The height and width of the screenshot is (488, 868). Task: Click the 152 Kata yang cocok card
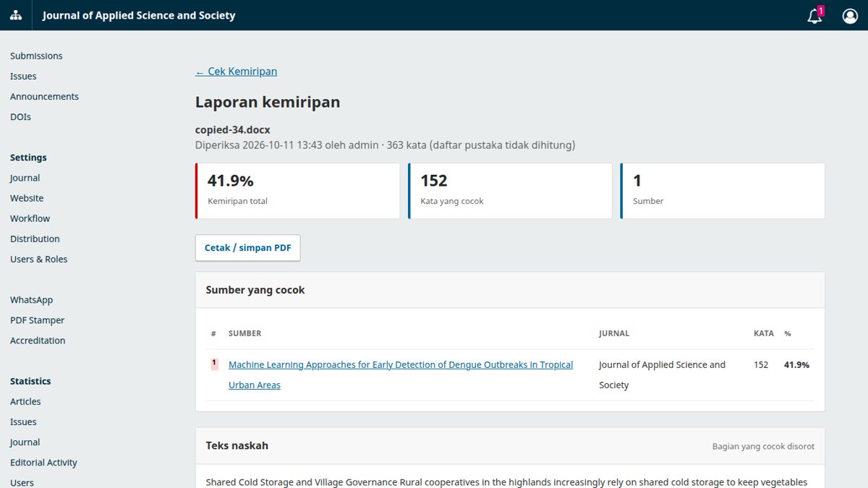coord(510,191)
